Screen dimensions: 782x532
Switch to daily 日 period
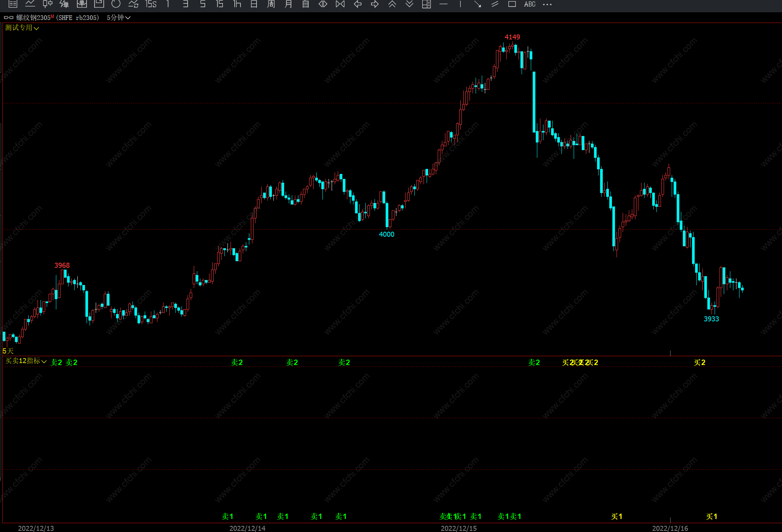tap(254, 4)
